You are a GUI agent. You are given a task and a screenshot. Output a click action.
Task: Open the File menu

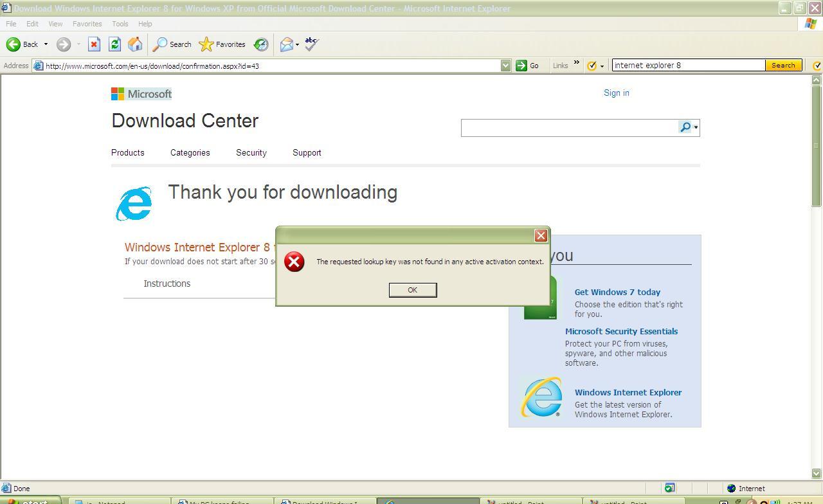click(x=11, y=24)
